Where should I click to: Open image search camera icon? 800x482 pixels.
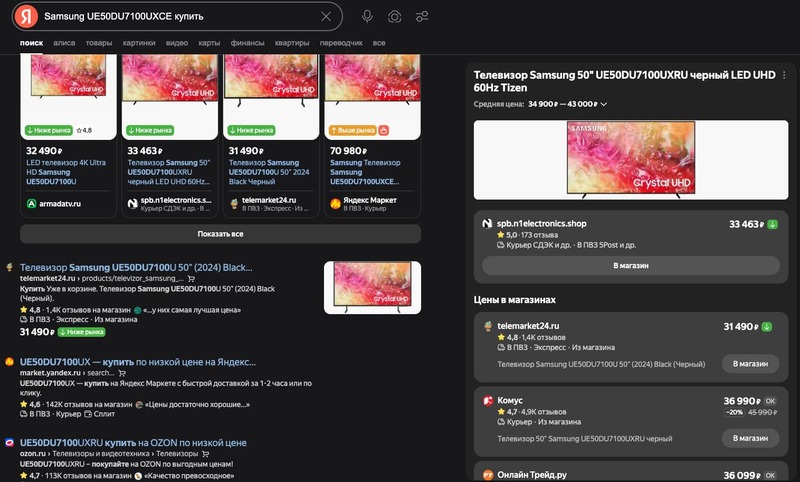tap(395, 16)
